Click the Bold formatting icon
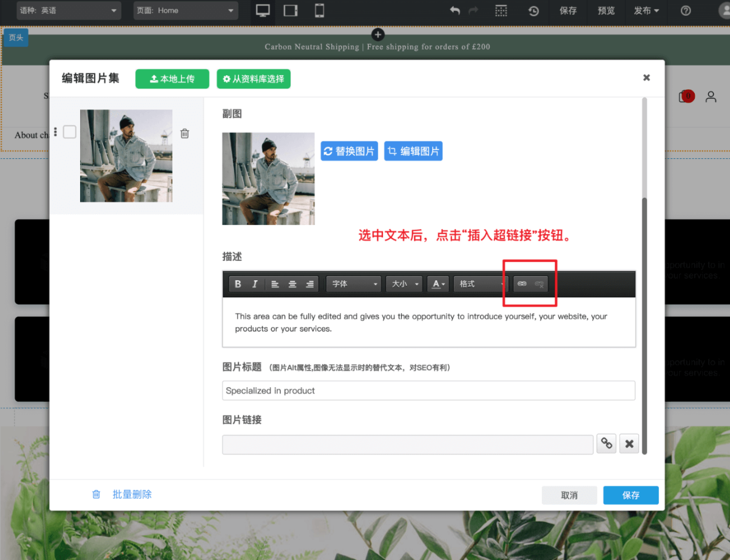This screenshot has width=730, height=560. coord(238,284)
